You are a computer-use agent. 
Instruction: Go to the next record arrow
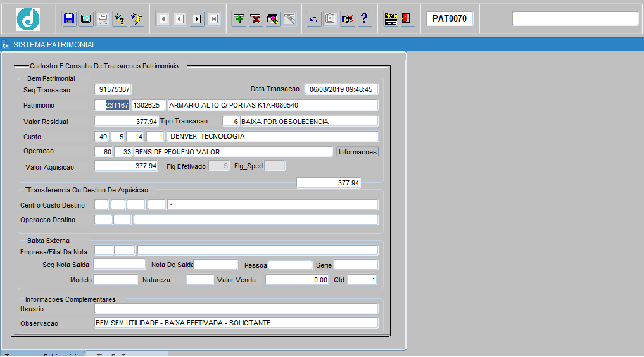pyautogui.click(x=197, y=19)
